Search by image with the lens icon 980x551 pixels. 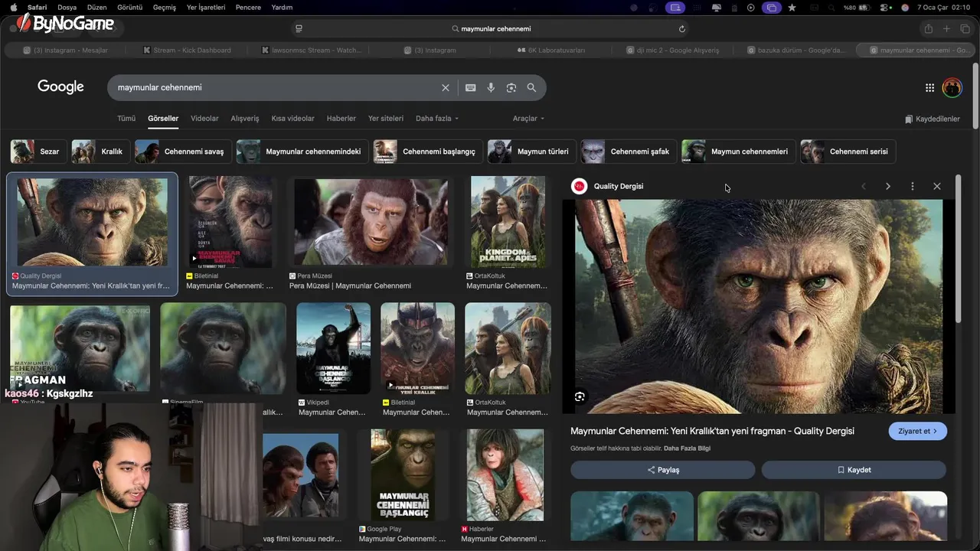click(511, 88)
